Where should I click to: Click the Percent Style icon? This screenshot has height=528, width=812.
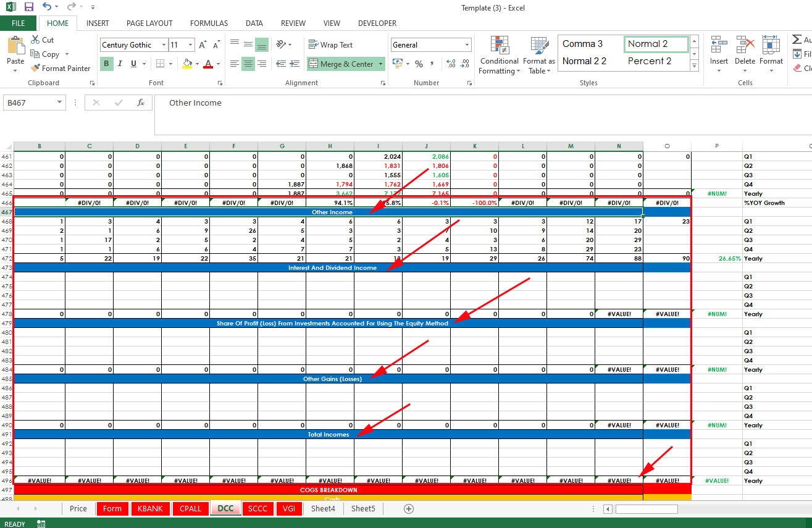click(x=419, y=64)
